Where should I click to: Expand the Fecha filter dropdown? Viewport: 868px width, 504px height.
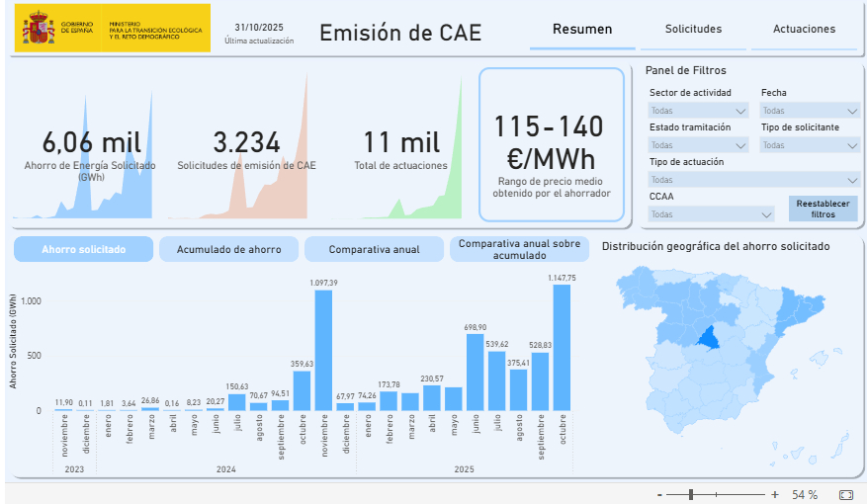click(x=810, y=111)
